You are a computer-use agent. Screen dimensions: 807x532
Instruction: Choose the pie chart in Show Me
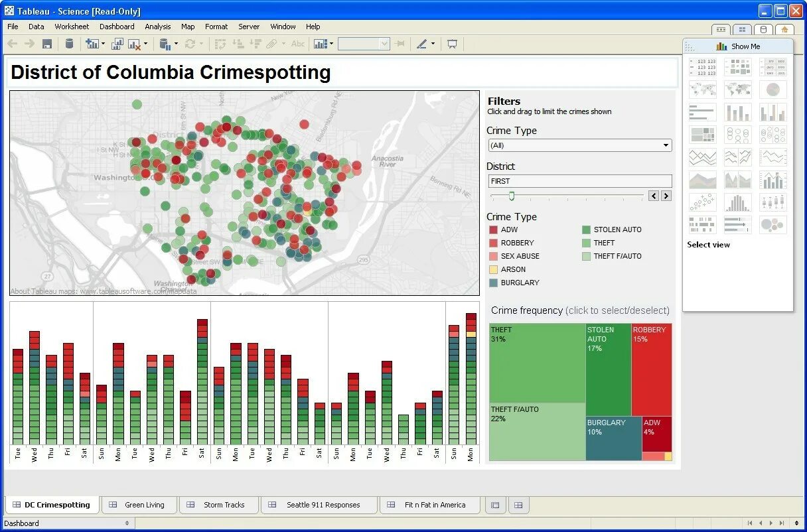[x=773, y=89]
